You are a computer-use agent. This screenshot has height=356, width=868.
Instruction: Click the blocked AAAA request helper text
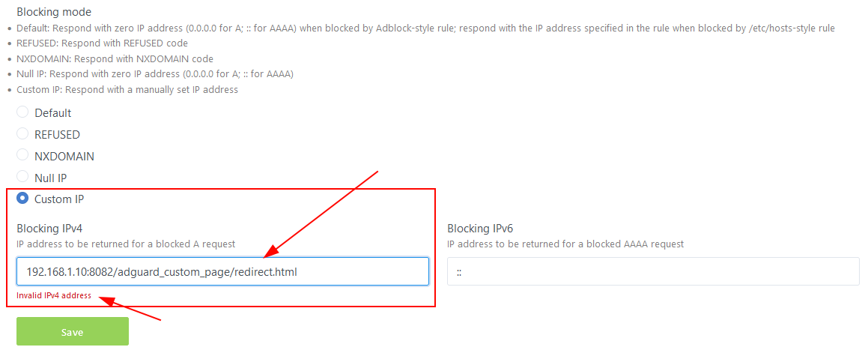tap(565, 244)
